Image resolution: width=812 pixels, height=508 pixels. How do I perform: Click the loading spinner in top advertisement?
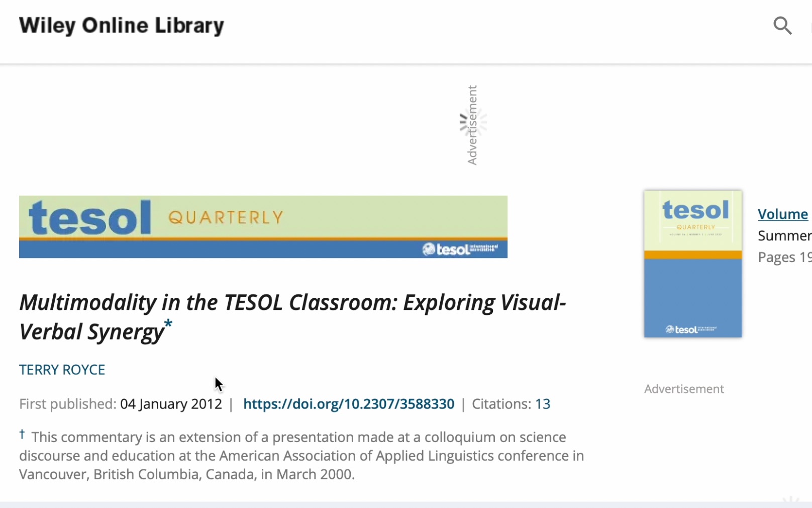(473, 124)
